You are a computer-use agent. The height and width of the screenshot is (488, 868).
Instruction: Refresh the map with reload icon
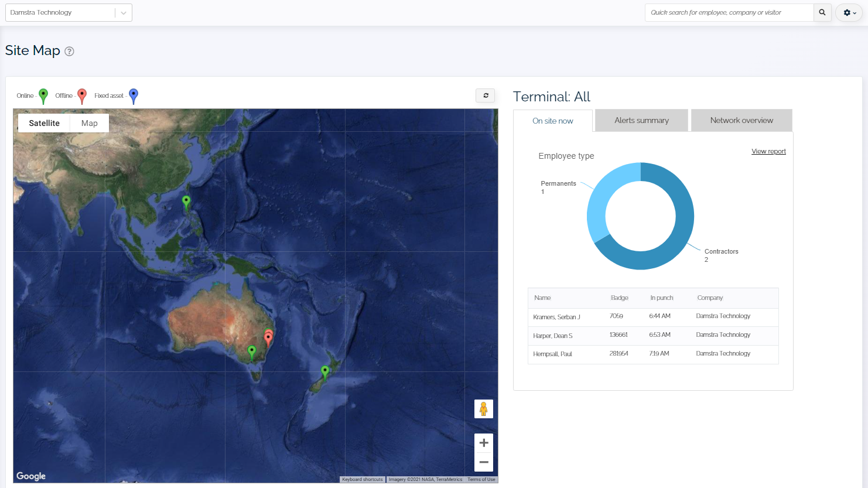pos(486,95)
